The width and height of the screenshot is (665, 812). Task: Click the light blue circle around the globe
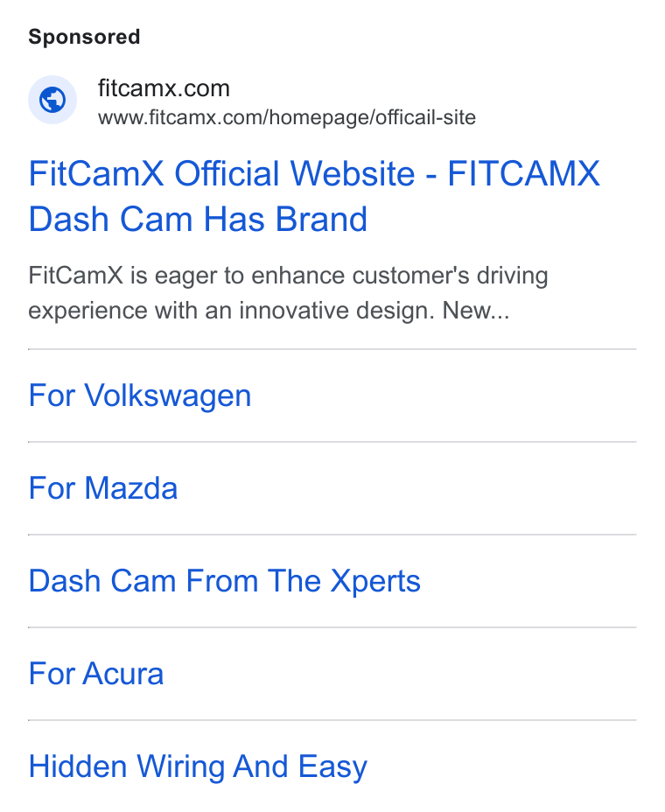52,100
